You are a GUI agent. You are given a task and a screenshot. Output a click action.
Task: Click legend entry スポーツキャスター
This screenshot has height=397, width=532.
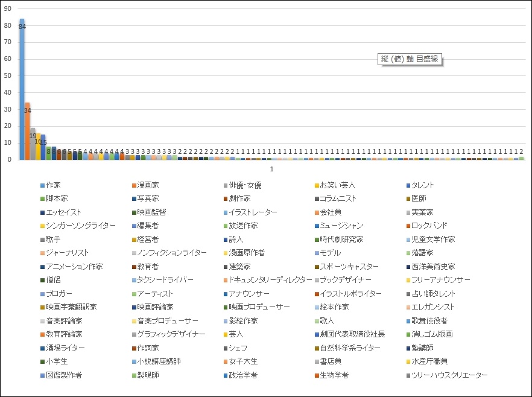coord(347,267)
